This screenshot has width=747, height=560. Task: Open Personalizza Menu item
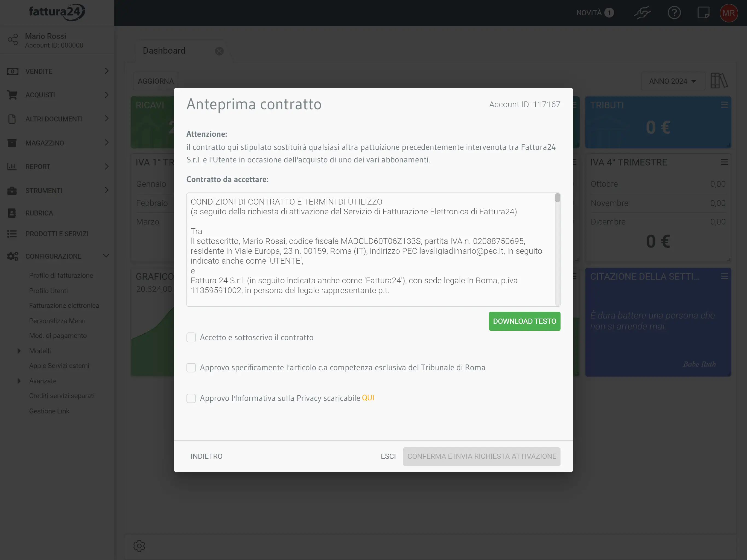click(x=57, y=321)
